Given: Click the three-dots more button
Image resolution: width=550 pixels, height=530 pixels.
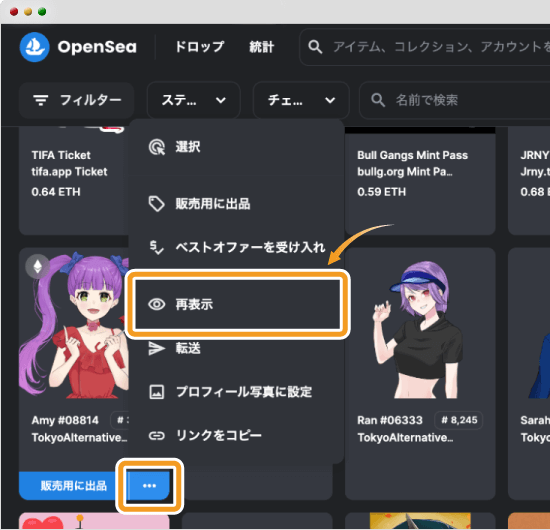Looking at the screenshot, I should [x=149, y=486].
